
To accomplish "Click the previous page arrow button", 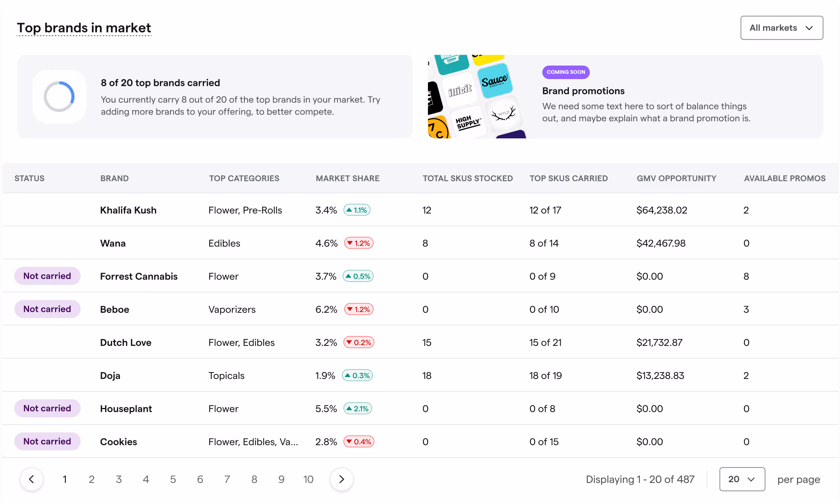I will click(x=32, y=479).
